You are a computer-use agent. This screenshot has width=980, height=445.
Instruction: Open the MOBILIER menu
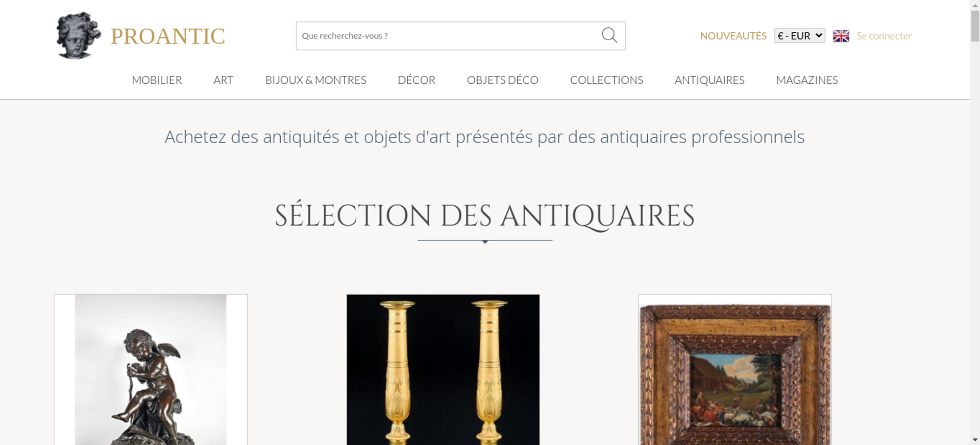157,80
